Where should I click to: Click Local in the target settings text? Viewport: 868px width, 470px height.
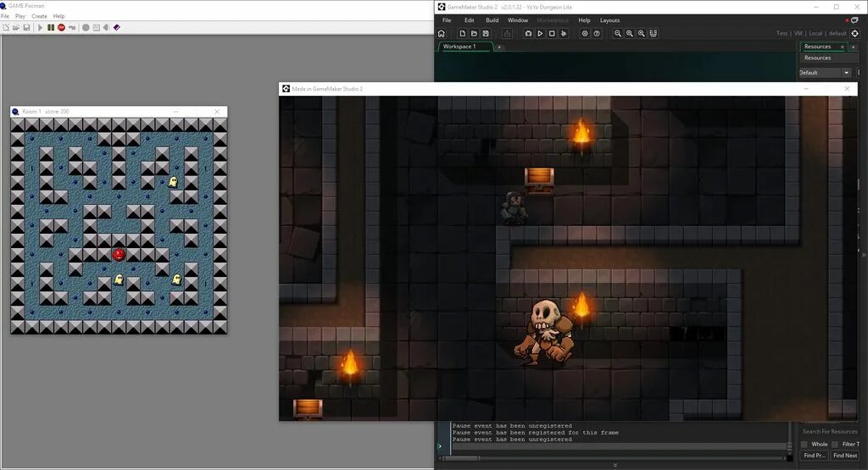point(815,33)
